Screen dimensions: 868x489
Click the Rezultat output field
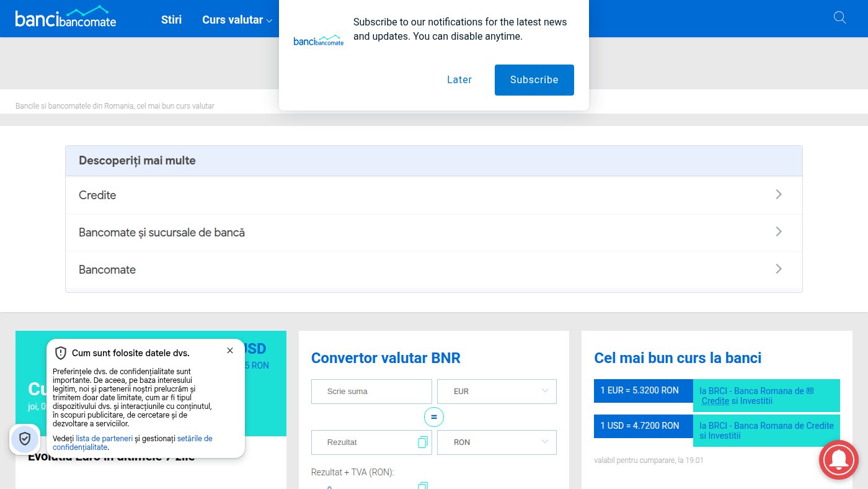tap(371, 442)
